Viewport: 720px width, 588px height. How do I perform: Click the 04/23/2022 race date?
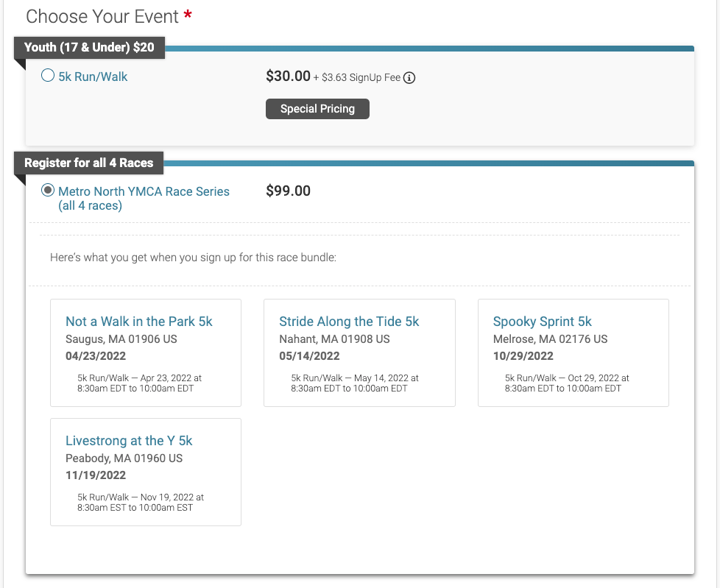click(x=96, y=356)
